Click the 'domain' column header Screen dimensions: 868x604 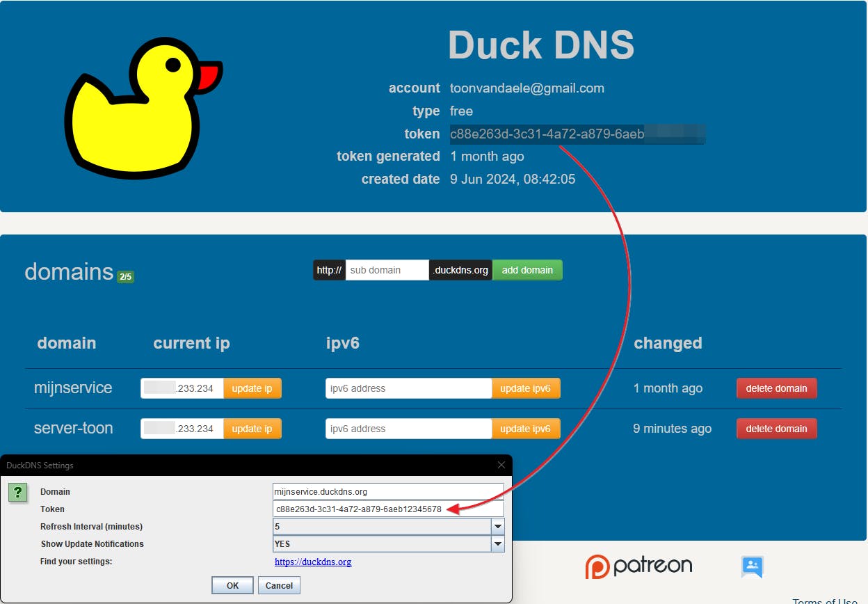point(67,343)
